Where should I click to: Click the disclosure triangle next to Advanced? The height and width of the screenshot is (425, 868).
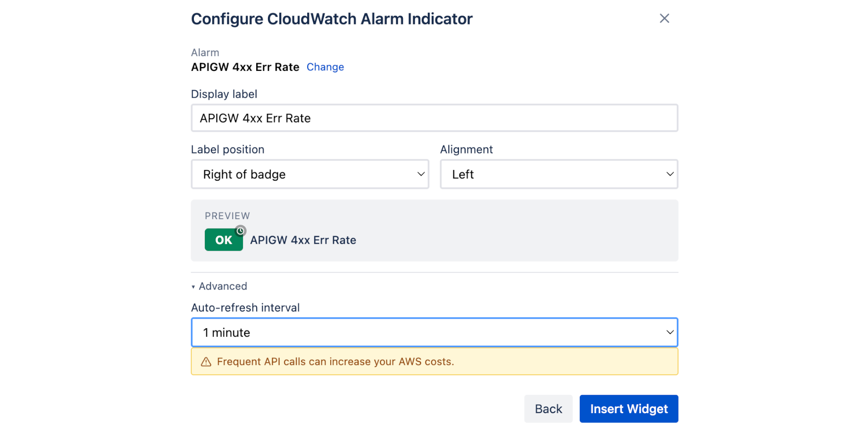click(x=193, y=286)
